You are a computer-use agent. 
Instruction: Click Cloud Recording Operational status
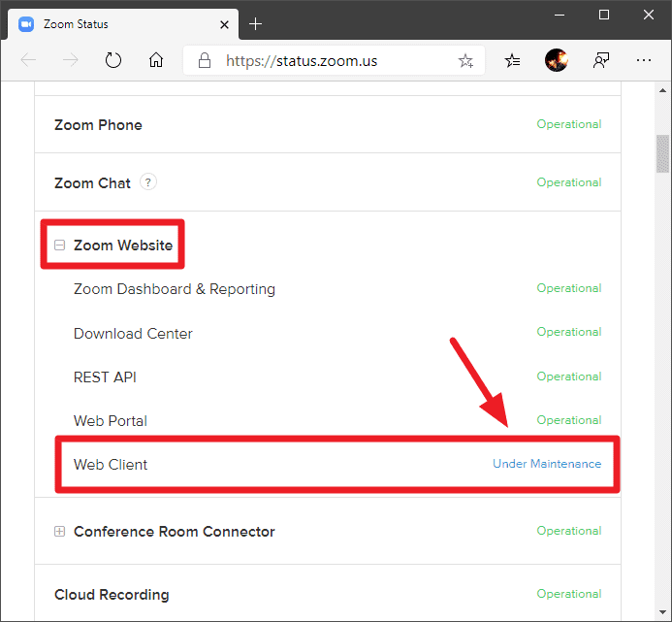[569, 594]
